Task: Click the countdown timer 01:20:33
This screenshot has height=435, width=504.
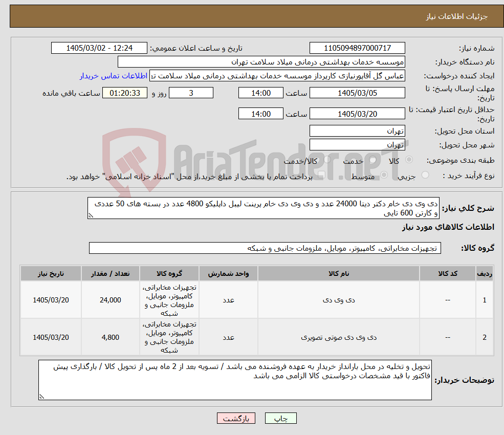Action: (125, 93)
